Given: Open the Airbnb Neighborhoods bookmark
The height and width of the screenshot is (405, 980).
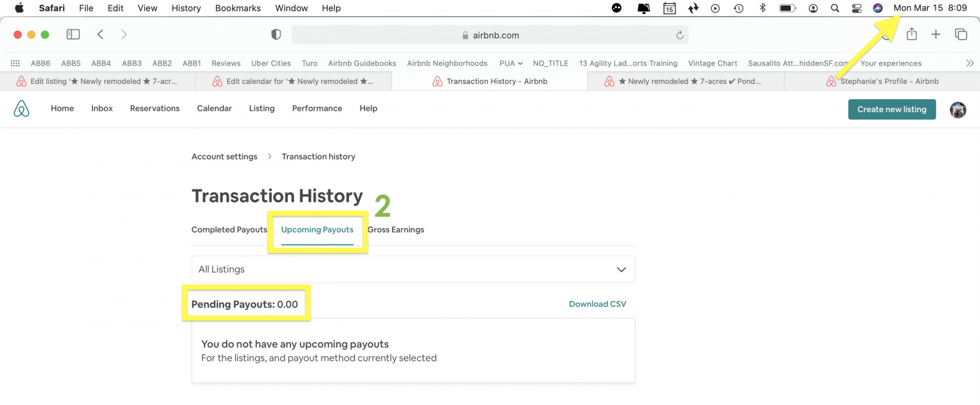Looking at the screenshot, I should coord(447,63).
